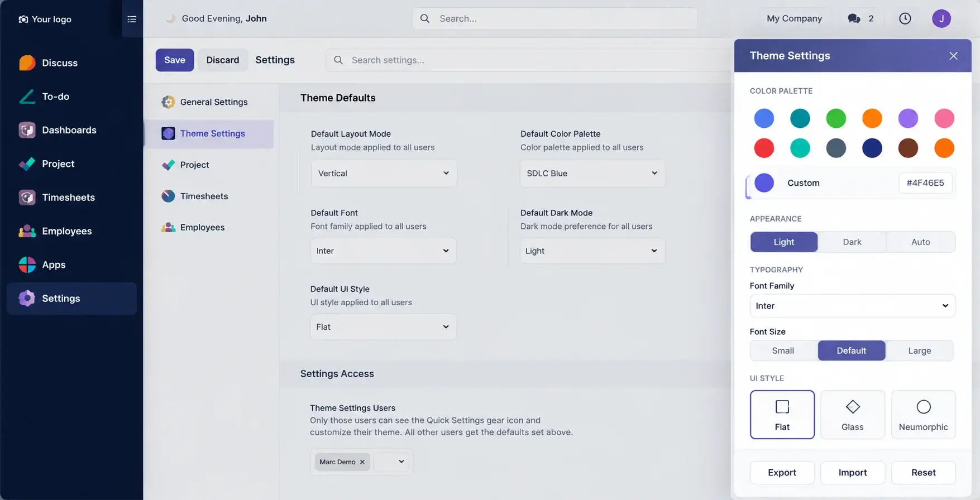Click the Export button
The height and width of the screenshot is (500, 980).
coord(782,473)
